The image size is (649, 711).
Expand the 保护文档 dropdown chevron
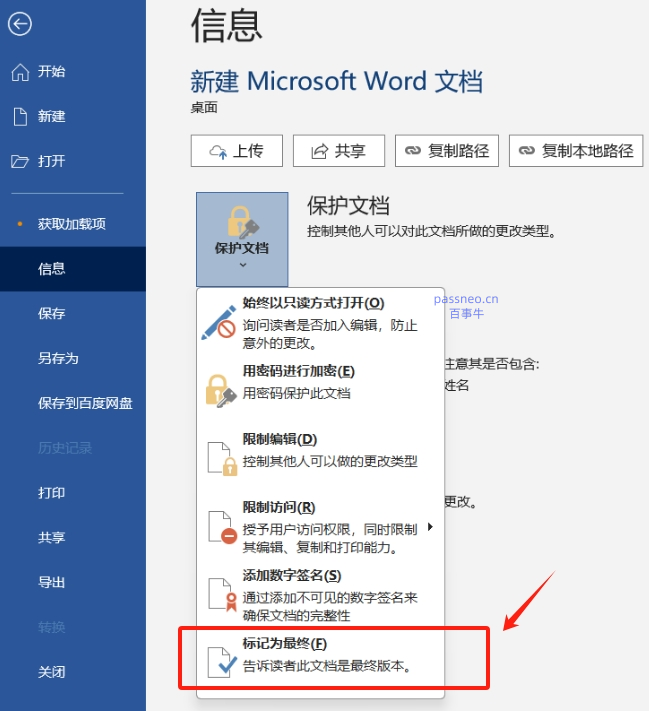tap(243, 265)
